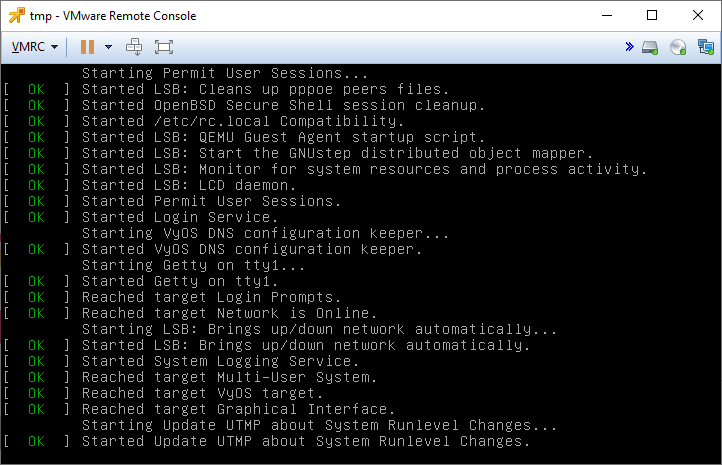The image size is (722, 465).
Task: Click the 'Started Getty on tty1' line
Action: 179,281
